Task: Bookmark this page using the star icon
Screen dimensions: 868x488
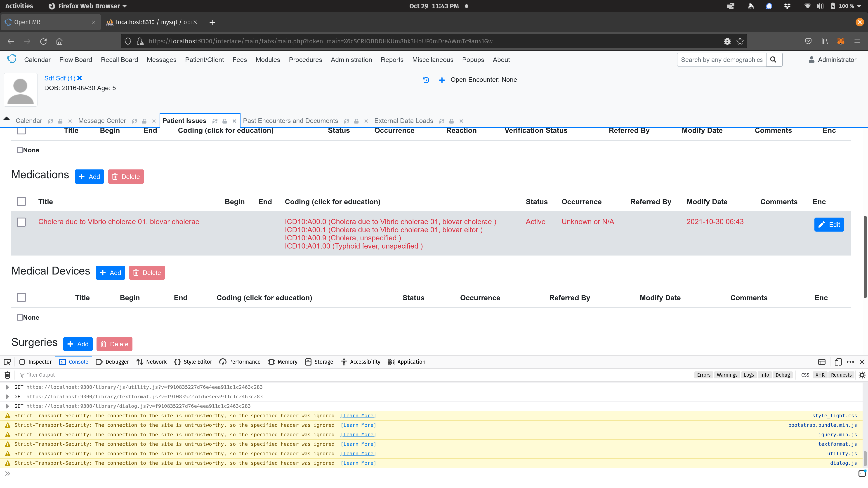Action: (740, 41)
